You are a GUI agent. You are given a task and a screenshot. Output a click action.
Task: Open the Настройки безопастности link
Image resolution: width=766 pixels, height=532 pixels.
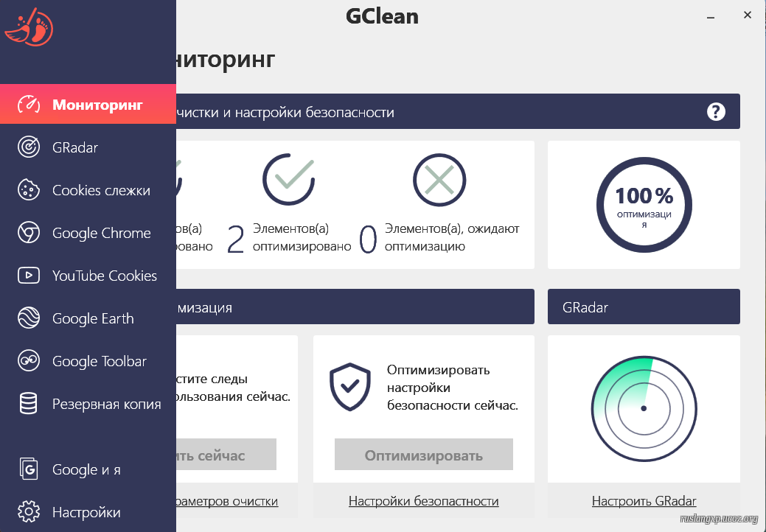pyautogui.click(x=423, y=501)
